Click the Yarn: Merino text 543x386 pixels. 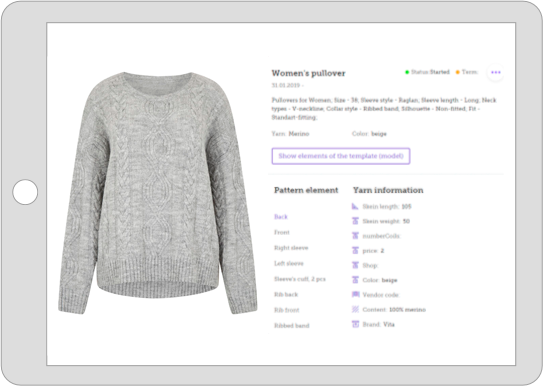click(x=290, y=134)
